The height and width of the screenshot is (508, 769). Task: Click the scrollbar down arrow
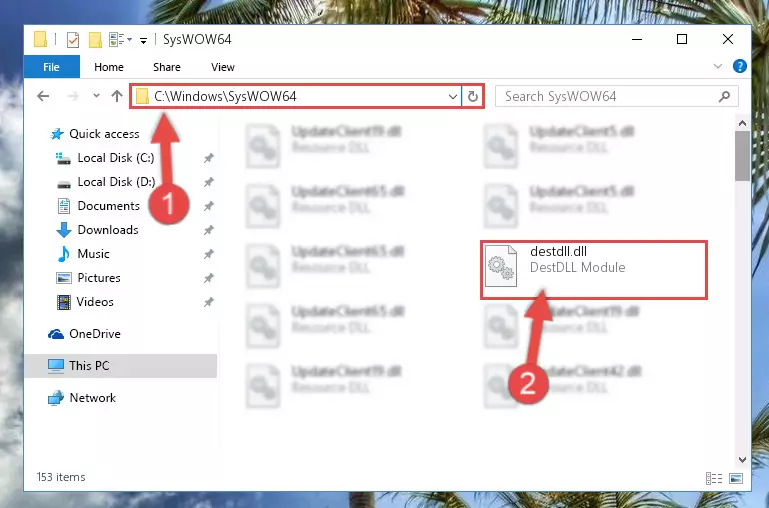[742, 460]
